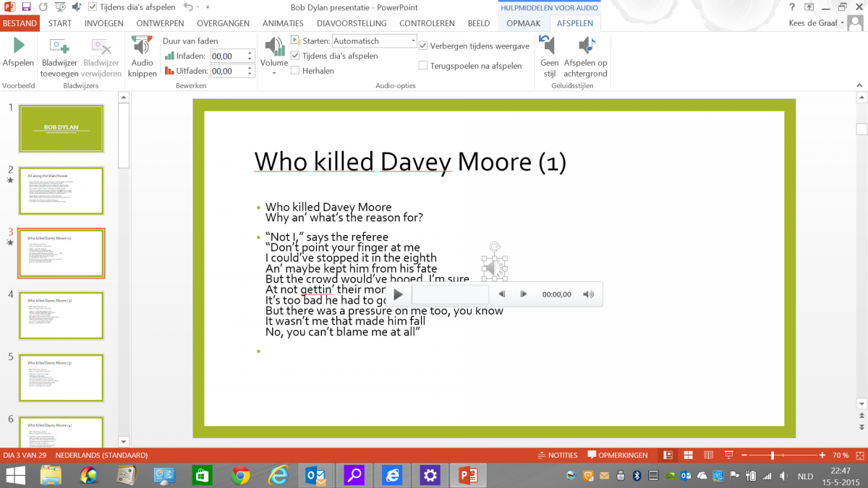This screenshot has width=868, height=488.
Task: Select slide 1 BOB DYLAN thumbnail
Action: pos(61,129)
